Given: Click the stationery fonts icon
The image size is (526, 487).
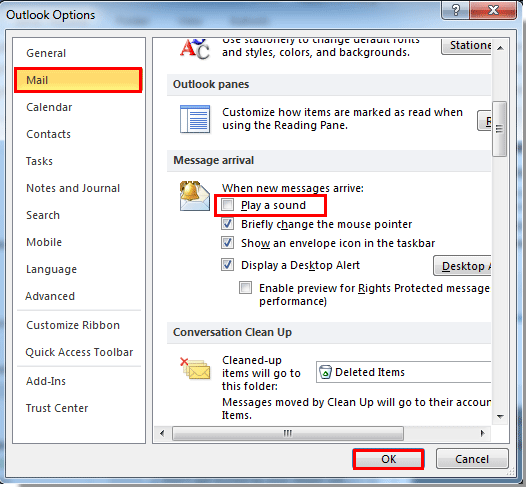Looking at the screenshot, I should [195, 49].
